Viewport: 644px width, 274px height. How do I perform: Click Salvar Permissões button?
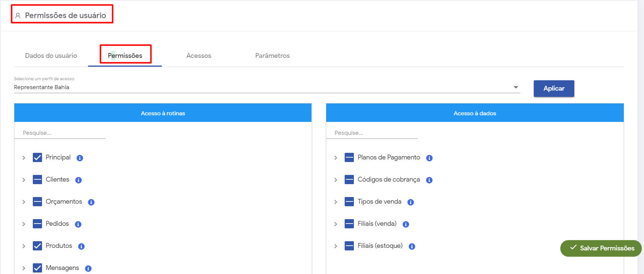[x=601, y=248]
